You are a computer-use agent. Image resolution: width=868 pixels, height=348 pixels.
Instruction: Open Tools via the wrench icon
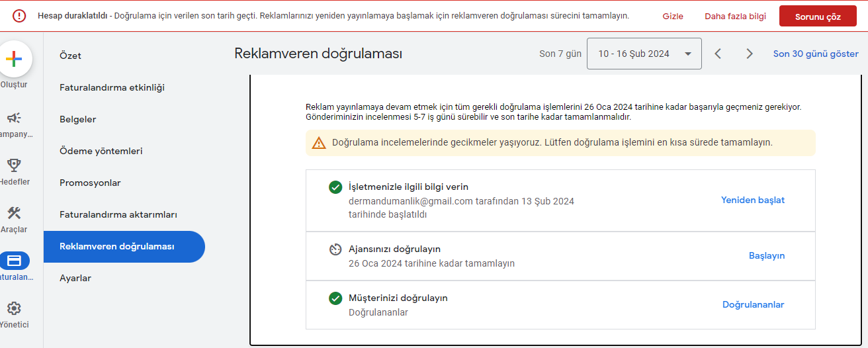(14, 213)
